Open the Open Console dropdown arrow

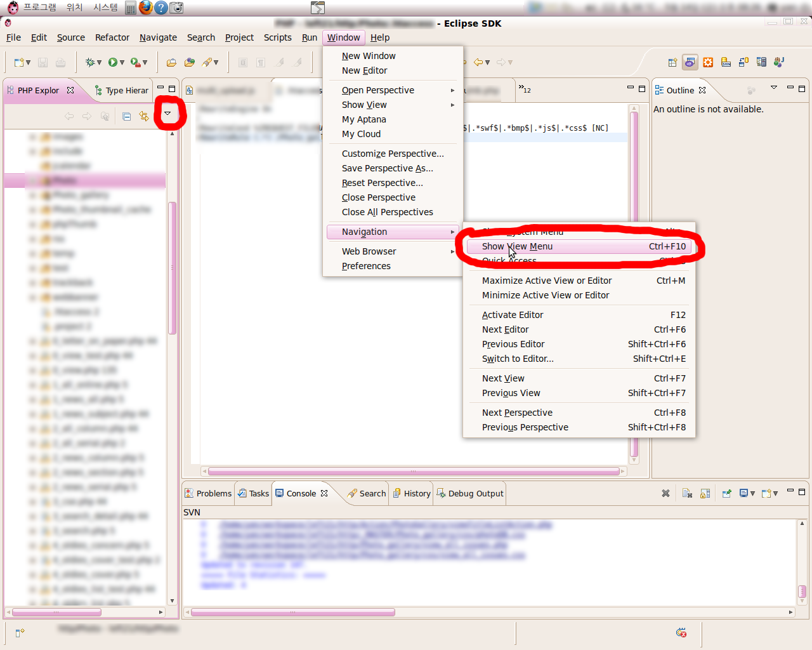775,493
